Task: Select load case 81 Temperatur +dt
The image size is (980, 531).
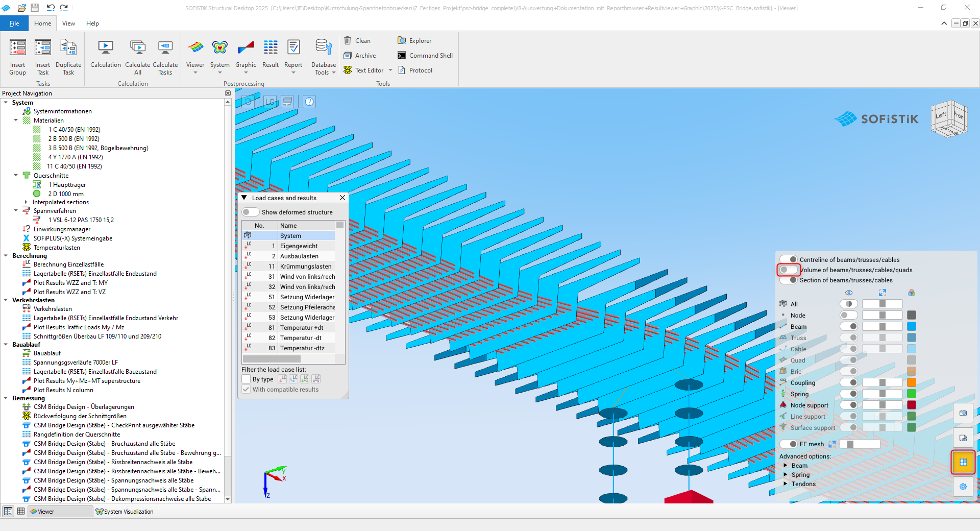Action: pos(289,327)
